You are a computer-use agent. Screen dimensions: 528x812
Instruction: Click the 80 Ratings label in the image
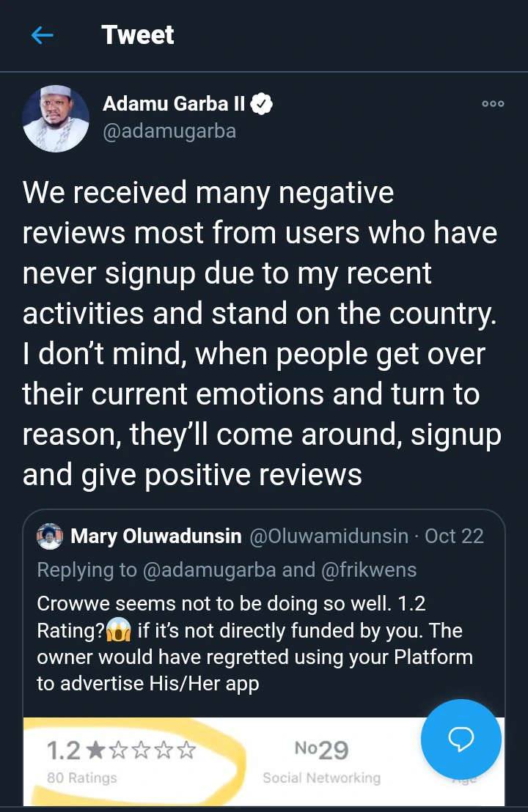[81, 778]
